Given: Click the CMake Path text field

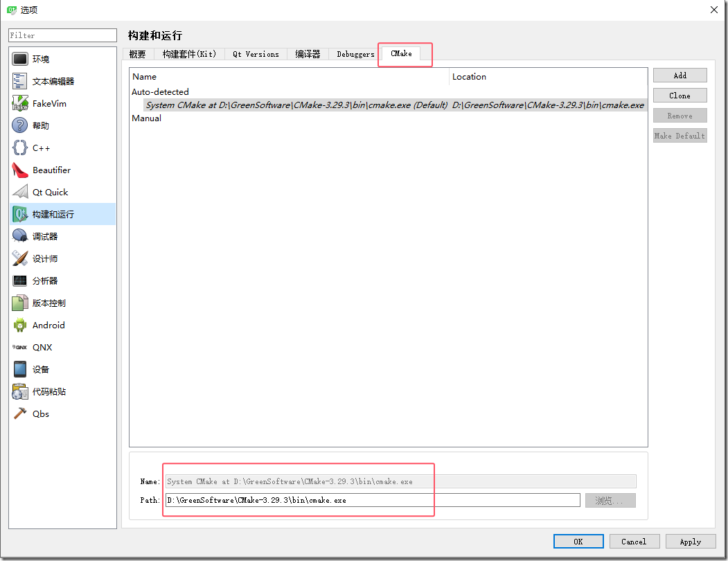Looking at the screenshot, I should click(373, 500).
